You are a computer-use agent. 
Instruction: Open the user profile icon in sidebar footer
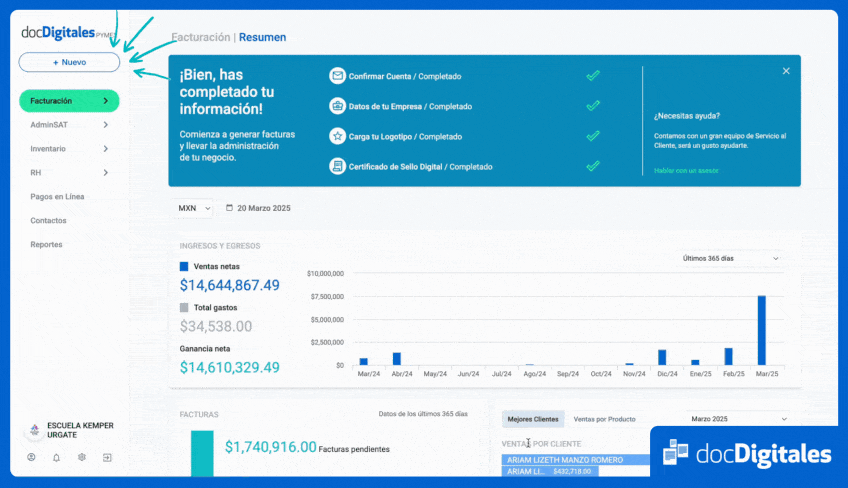[31, 457]
